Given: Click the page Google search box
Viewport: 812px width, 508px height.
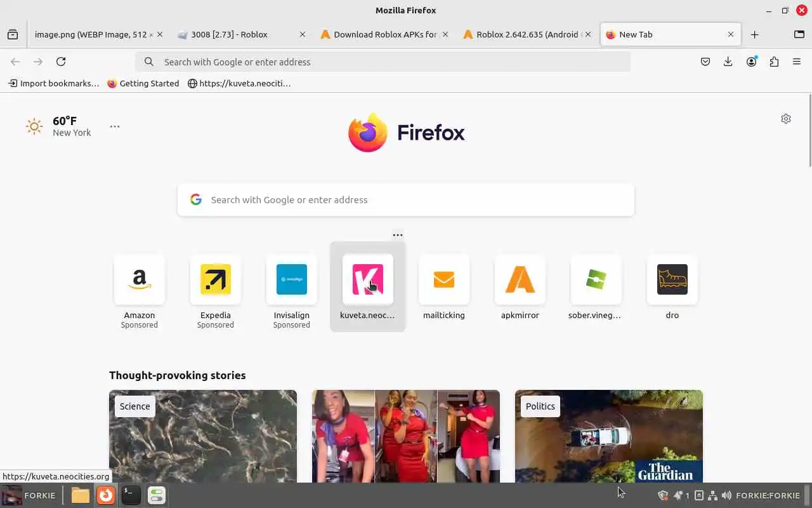Looking at the screenshot, I should click(x=406, y=200).
